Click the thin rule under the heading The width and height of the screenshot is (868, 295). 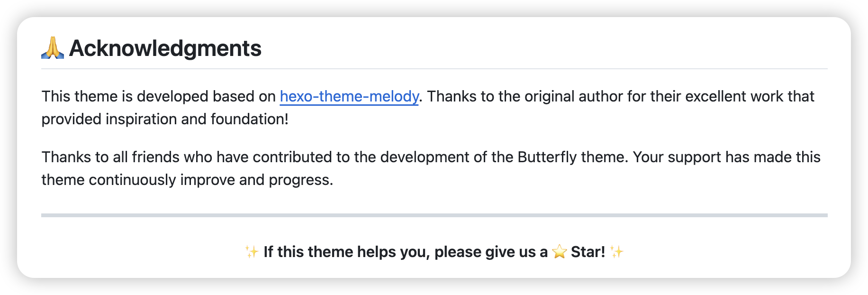[434, 69]
